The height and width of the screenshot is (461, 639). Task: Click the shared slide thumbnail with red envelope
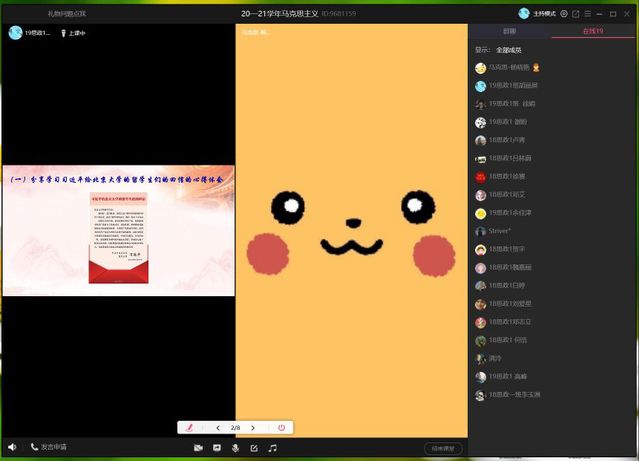[119, 230]
